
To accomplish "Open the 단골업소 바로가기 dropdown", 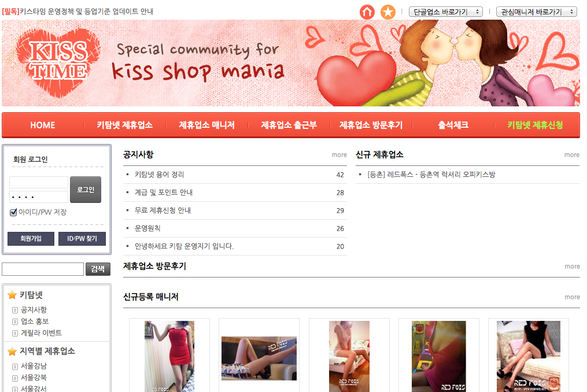I will click(x=445, y=12).
